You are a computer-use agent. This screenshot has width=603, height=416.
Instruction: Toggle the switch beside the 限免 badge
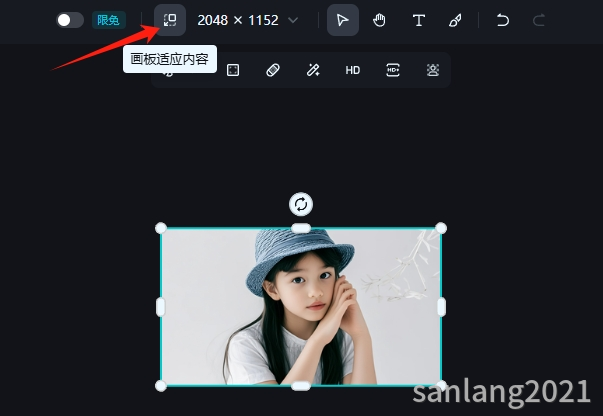tap(70, 20)
